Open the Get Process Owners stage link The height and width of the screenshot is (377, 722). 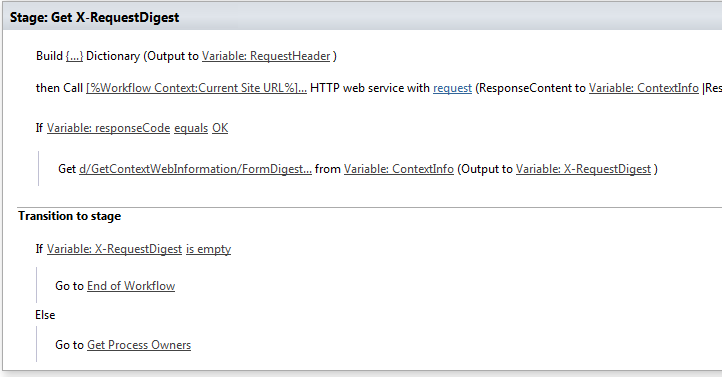139,345
